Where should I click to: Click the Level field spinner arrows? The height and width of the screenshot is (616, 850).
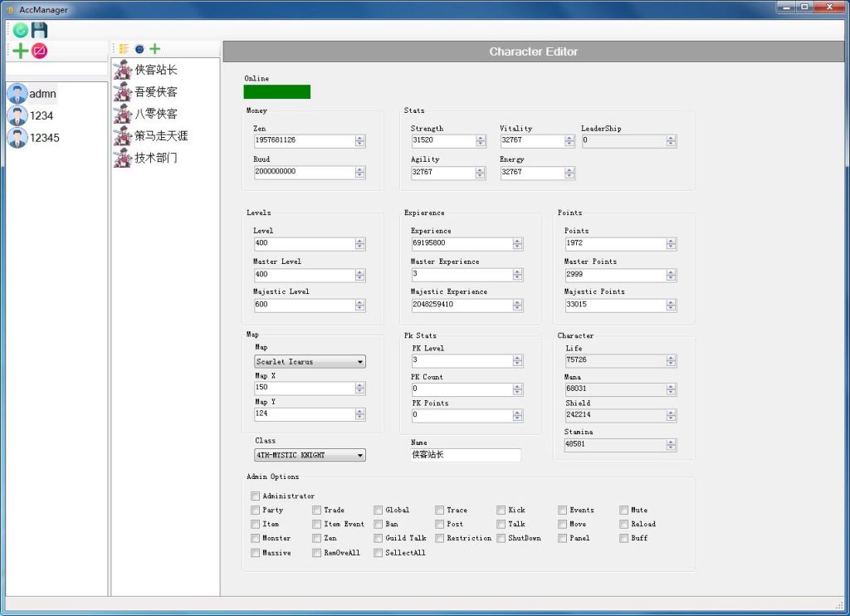[x=360, y=244]
